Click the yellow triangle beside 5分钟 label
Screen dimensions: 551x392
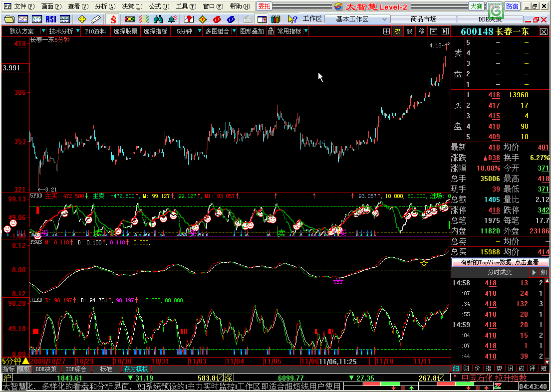pos(25,361)
